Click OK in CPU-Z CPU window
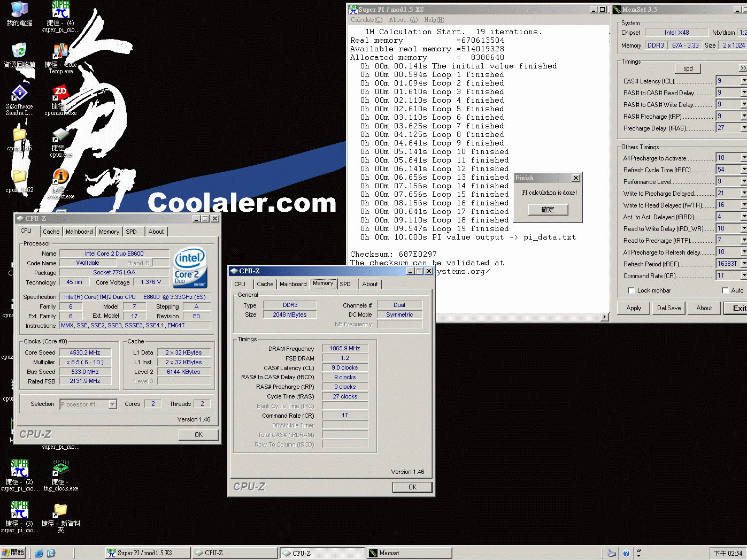Viewport: 747px width, 560px height. tap(198, 435)
